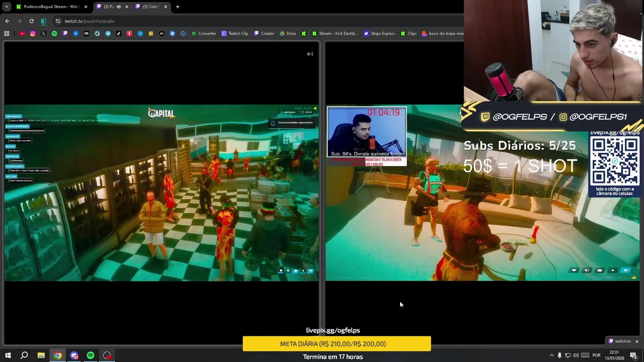
Task: Open the apps grid bookmark
Action: (x=7, y=34)
